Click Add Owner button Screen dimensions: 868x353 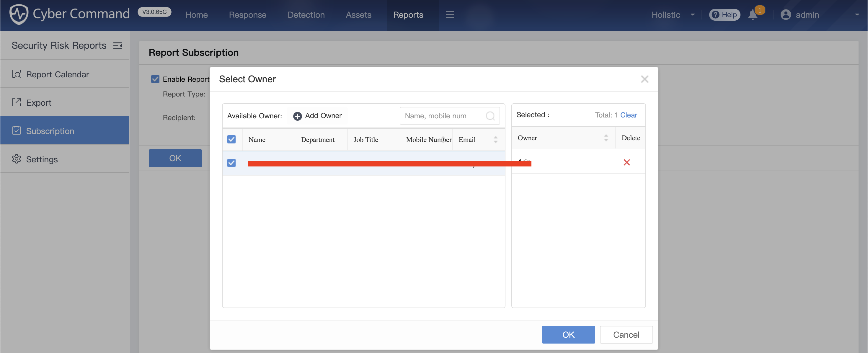pyautogui.click(x=317, y=116)
